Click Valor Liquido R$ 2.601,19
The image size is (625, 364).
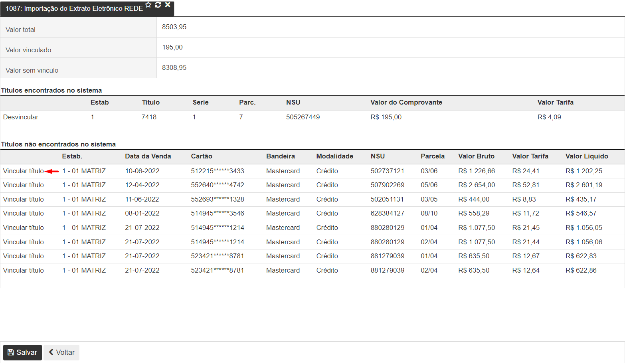[x=584, y=185]
